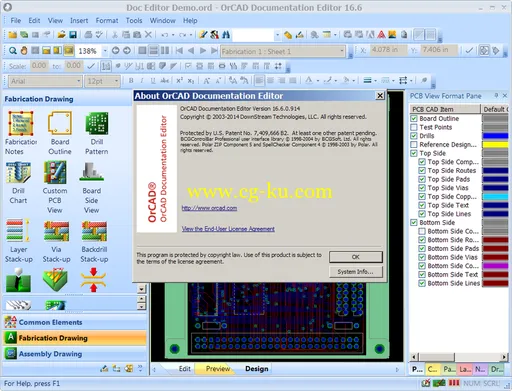The height and width of the screenshot is (391, 512).
Task: Select the Zoom magnifier tool
Action: pos(13,51)
